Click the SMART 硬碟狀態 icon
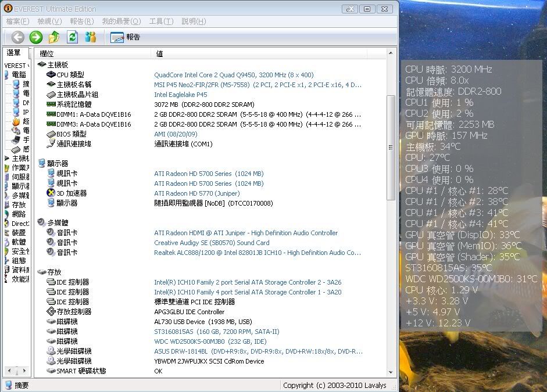The image size is (547, 392). pos(51,371)
